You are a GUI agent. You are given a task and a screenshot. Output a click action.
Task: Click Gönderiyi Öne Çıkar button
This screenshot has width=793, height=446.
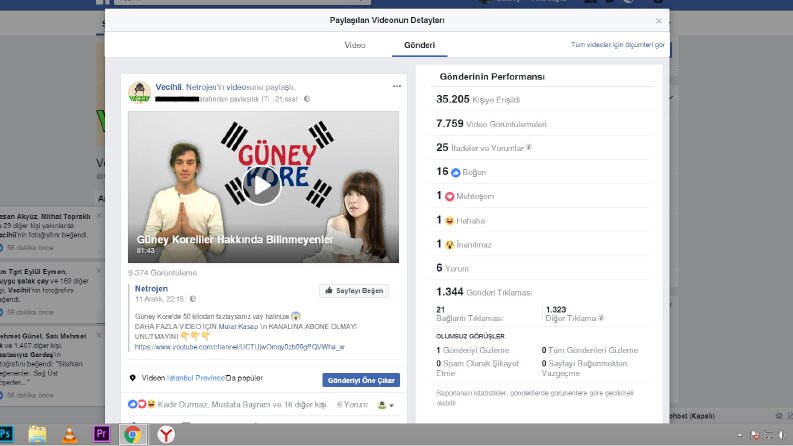[x=361, y=380]
